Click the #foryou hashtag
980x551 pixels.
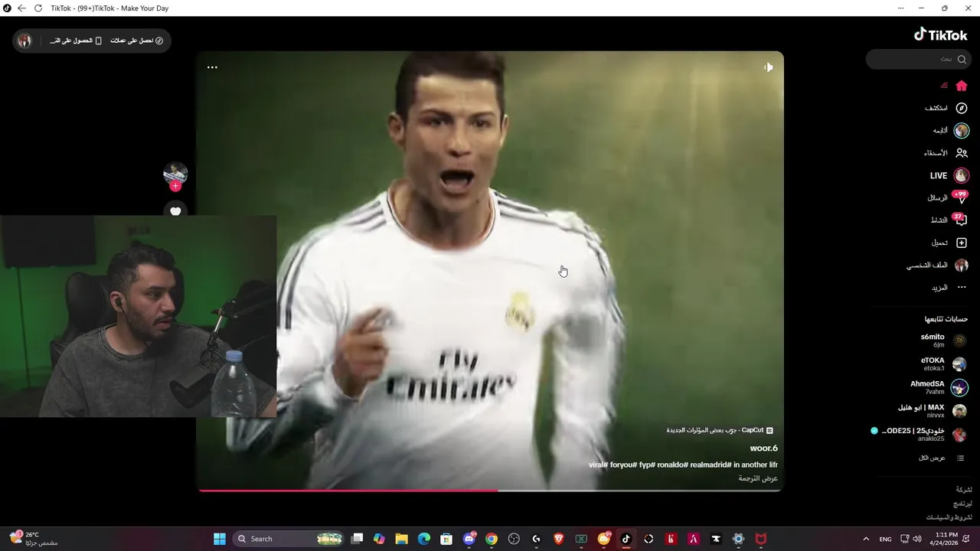[623, 465]
